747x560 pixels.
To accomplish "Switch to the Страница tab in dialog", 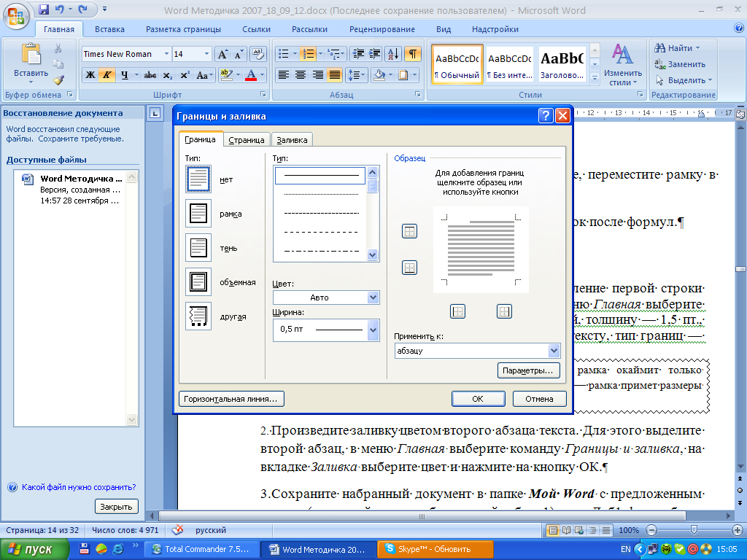I will click(247, 140).
